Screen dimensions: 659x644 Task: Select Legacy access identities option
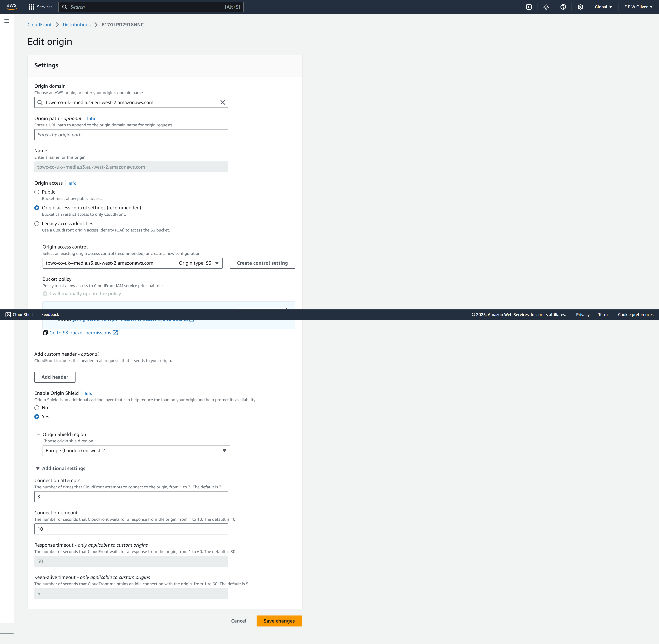[37, 224]
